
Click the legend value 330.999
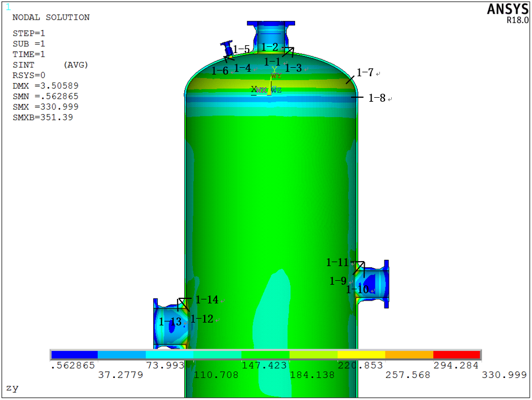pos(504,375)
